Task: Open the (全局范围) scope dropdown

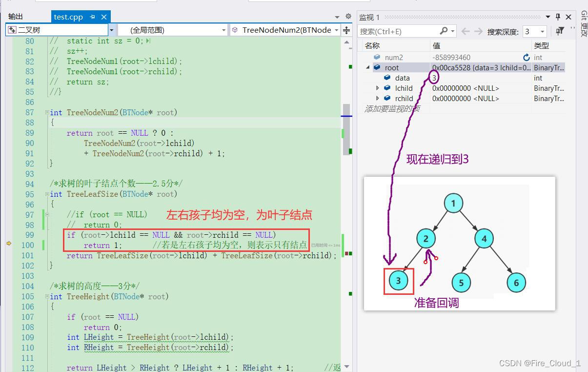Action: coord(224,30)
